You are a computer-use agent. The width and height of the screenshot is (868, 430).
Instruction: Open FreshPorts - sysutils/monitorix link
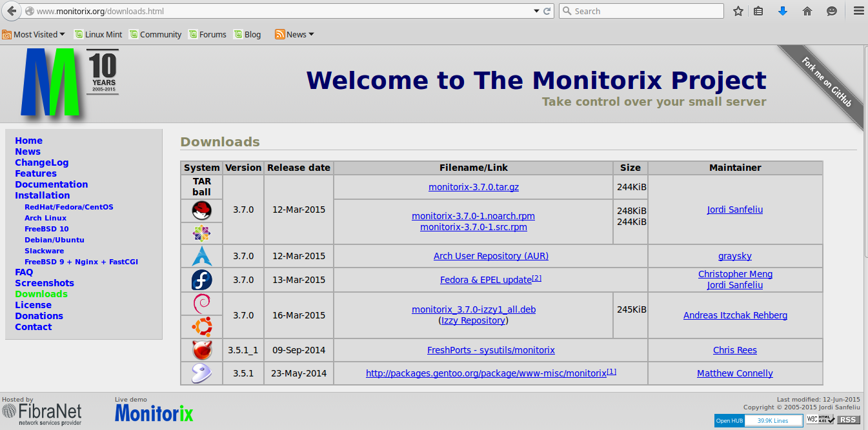pyautogui.click(x=491, y=350)
